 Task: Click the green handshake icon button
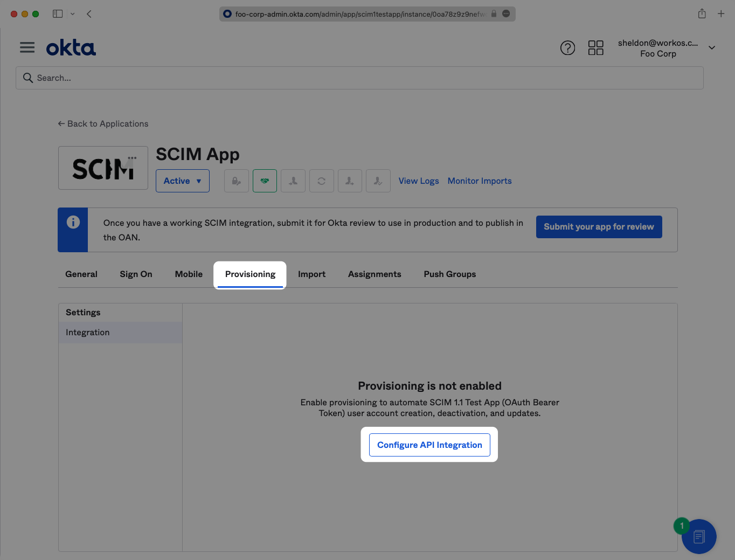point(265,181)
